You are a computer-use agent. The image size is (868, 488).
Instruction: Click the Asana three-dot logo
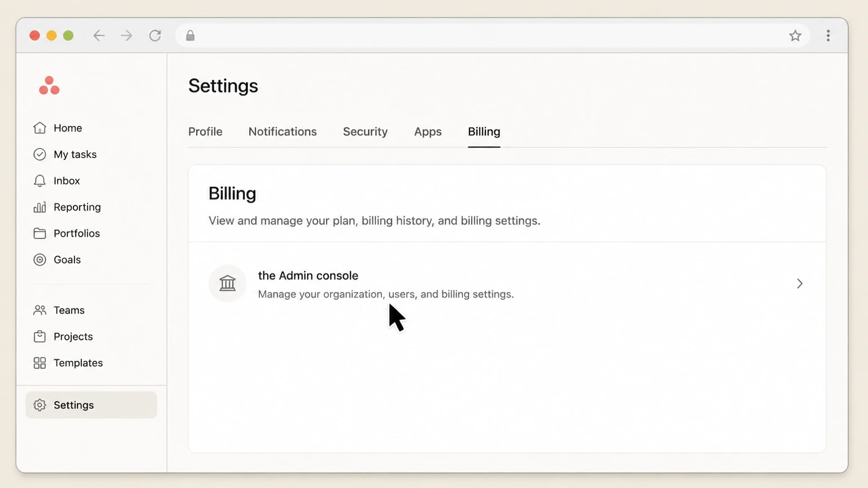tap(49, 85)
